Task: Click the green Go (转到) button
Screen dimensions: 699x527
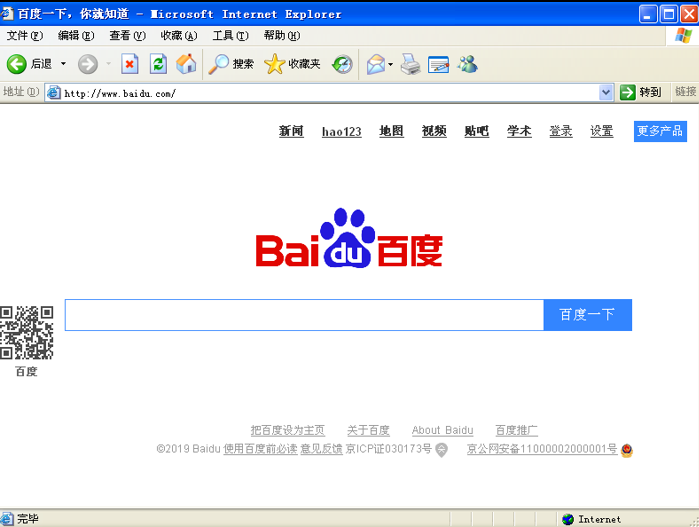Action: coord(640,92)
